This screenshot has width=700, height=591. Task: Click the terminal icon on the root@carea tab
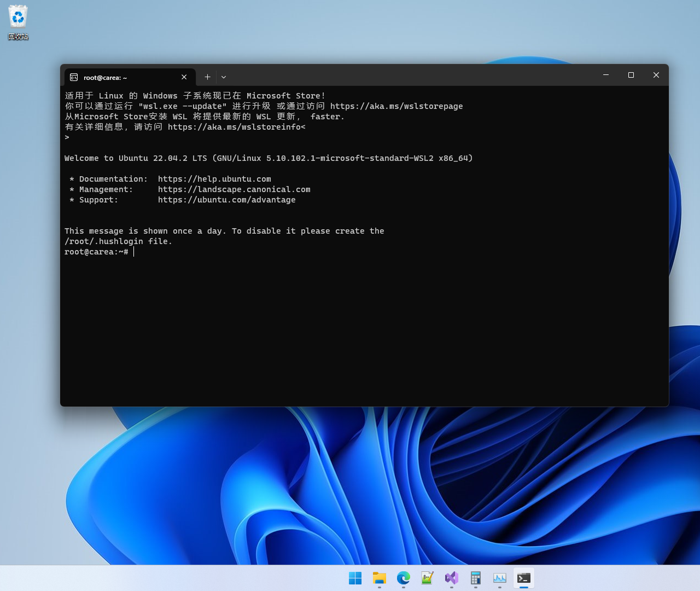75,77
